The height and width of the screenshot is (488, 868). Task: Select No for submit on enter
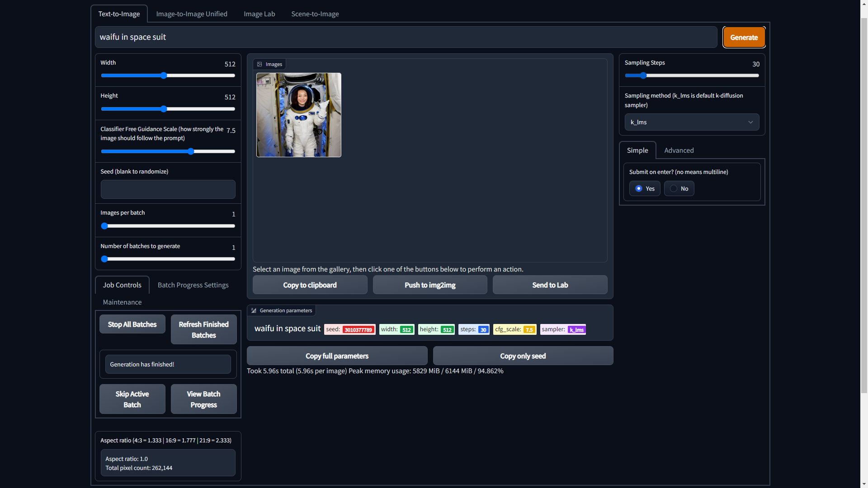coord(674,188)
